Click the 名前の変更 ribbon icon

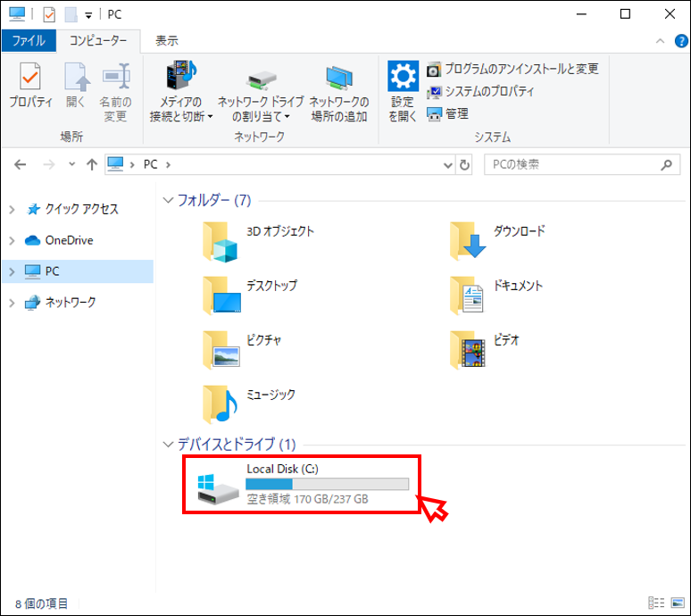[x=115, y=92]
